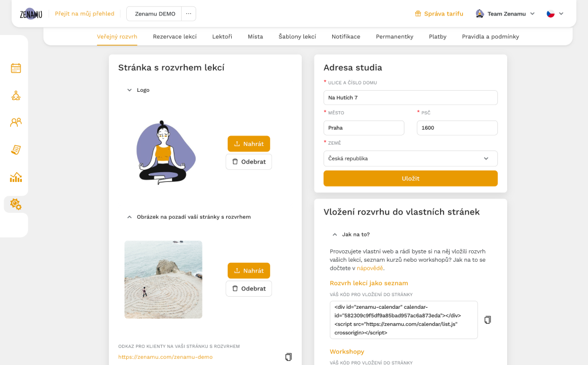Open the receipt document icon in sidebar
Screen dimensions: 588x365
point(15,150)
